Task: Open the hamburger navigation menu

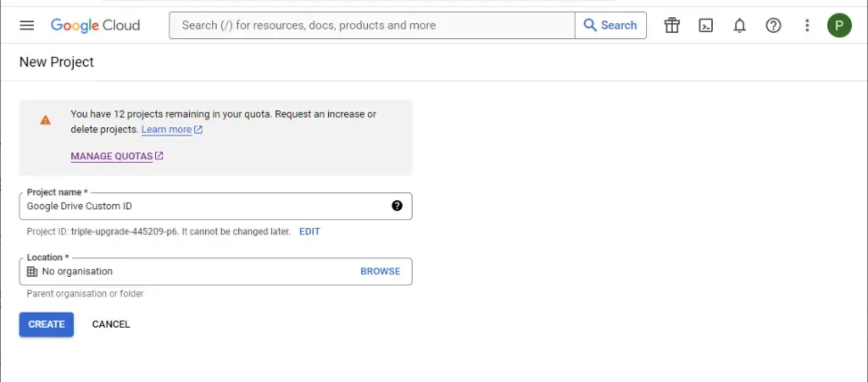Action: click(x=26, y=25)
